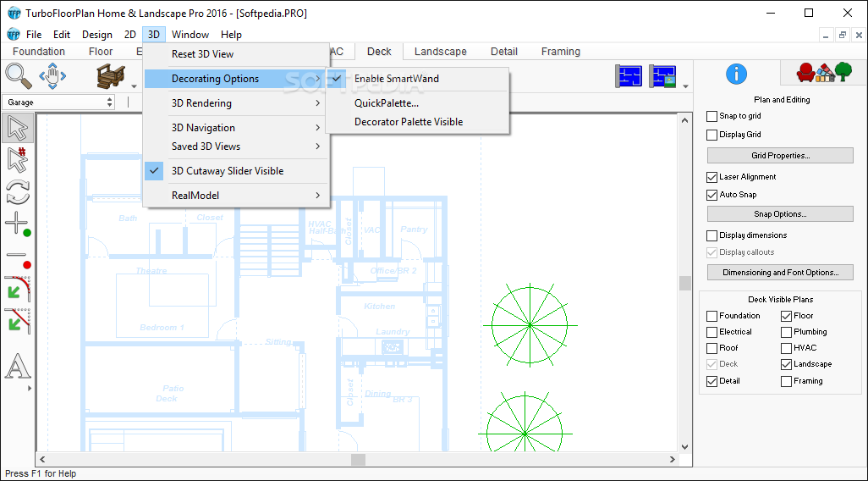Pick the arrow with red grid tool
This screenshot has height=481, width=868.
coord(18,159)
